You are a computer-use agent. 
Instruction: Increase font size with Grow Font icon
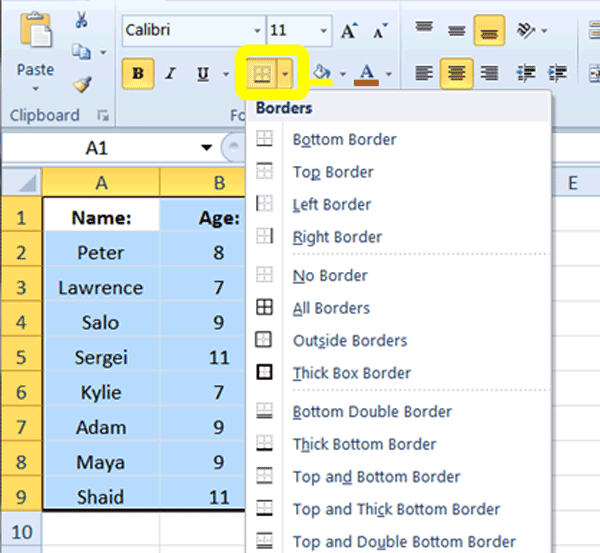pos(349,31)
